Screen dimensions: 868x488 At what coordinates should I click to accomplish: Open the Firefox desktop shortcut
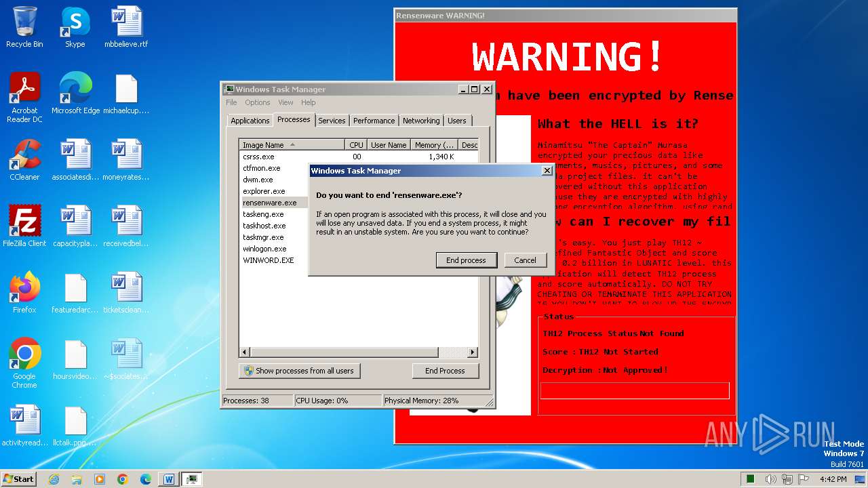click(x=24, y=293)
